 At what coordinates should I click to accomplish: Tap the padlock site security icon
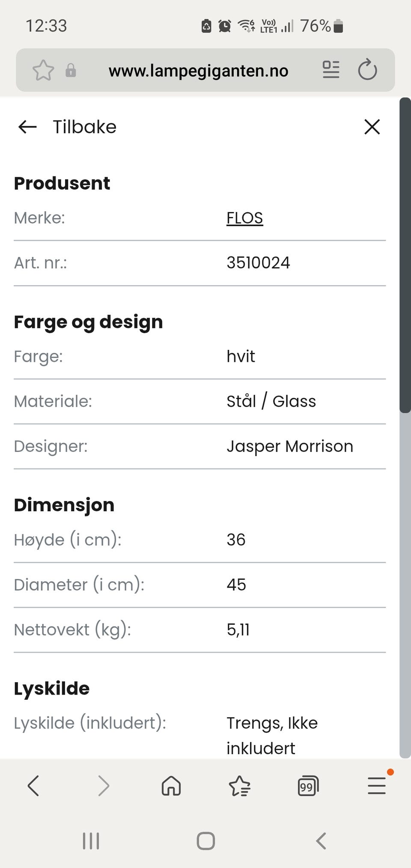pyautogui.click(x=71, y=70)
